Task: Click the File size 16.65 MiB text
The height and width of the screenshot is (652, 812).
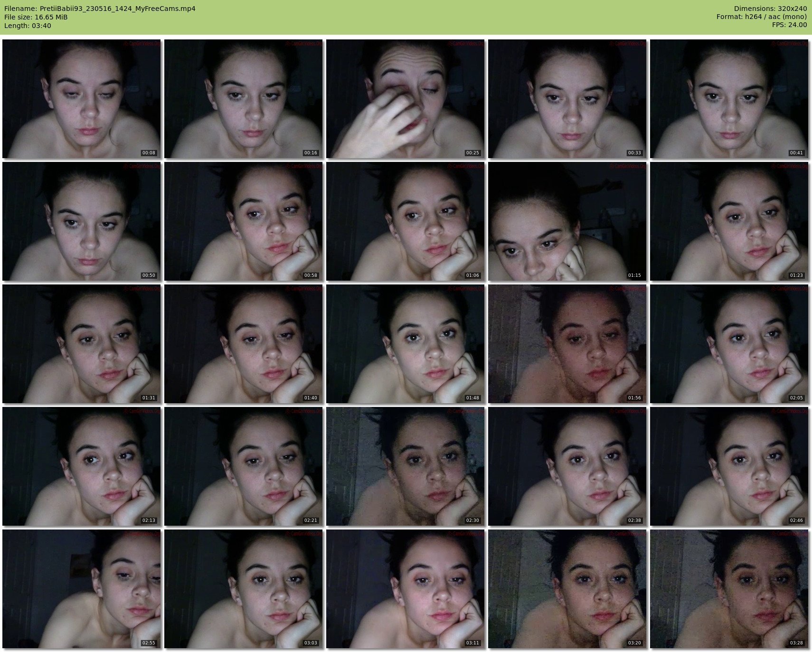Action: (x=36, y=17)
